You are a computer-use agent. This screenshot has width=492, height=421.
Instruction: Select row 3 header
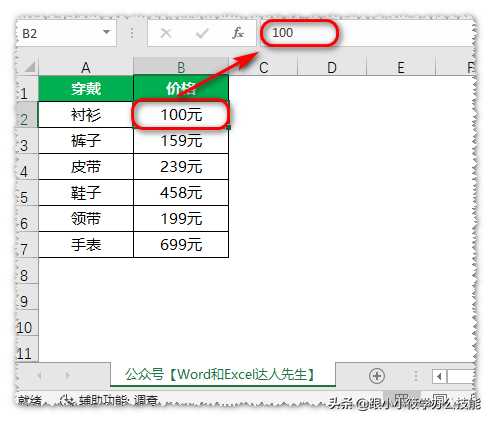27,141
